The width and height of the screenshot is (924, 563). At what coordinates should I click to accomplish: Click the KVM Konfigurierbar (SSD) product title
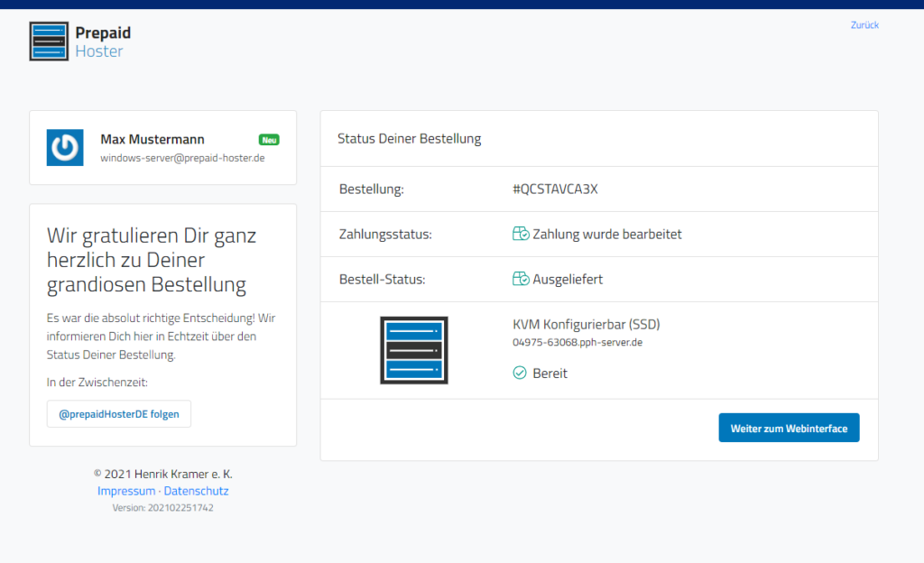[587, 324]
